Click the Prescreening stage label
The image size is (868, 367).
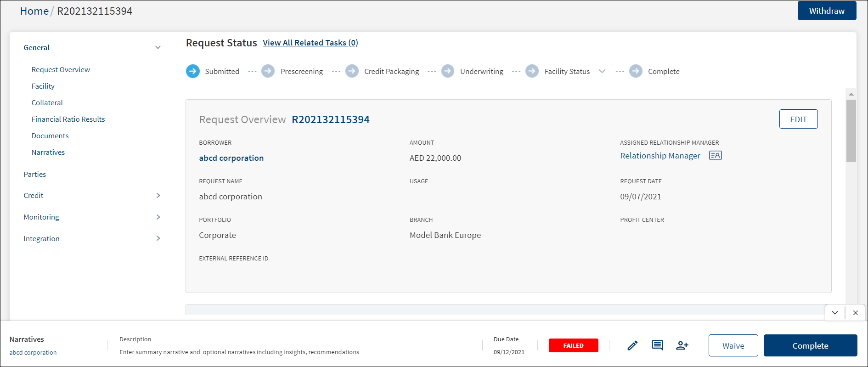[x=302, y=72]
